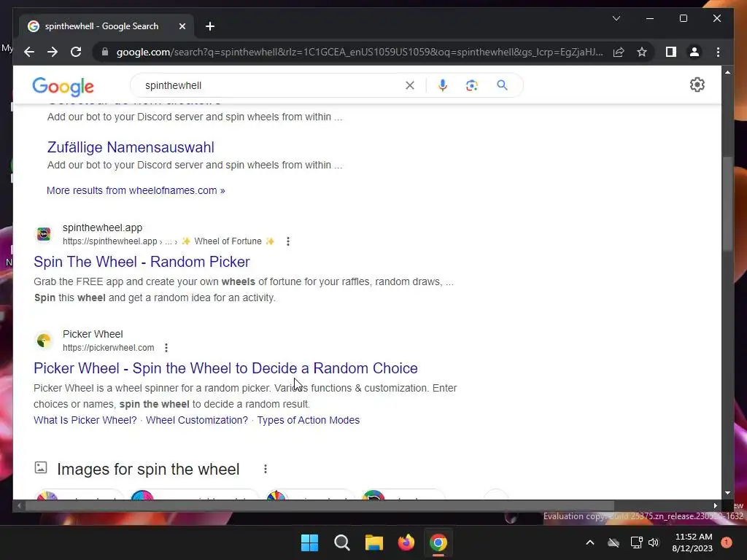Edit the spinthewhell search query field

pos(271,85)
